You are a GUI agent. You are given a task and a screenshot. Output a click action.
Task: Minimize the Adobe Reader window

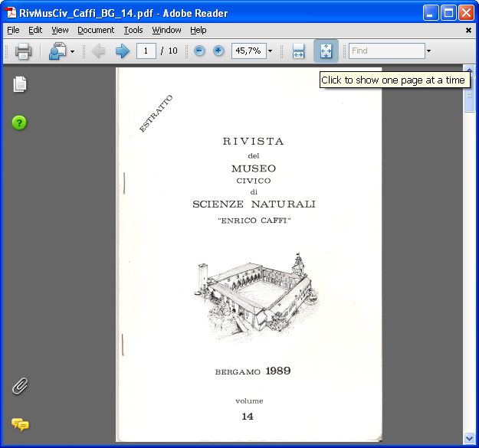431,13
